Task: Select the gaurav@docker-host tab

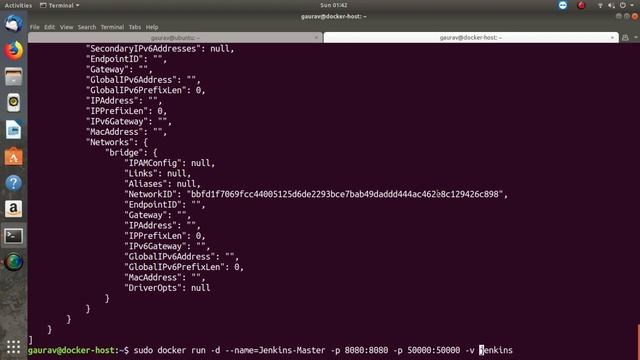Action: point(471,38)
